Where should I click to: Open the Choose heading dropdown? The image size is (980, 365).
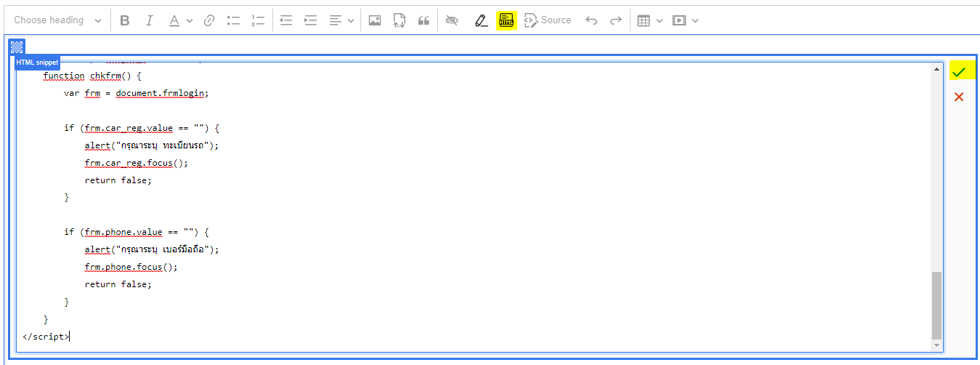(57, 20)
